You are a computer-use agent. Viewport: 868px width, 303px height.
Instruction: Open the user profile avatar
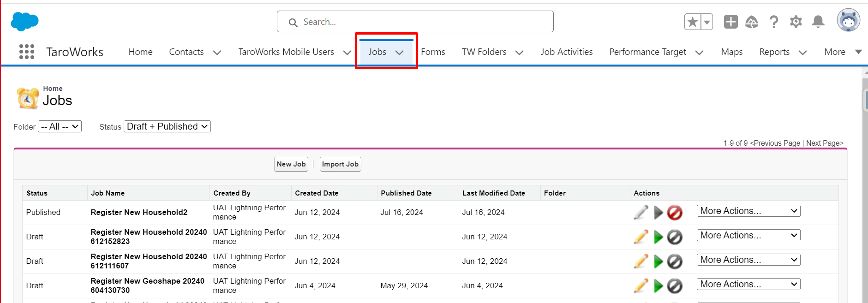(x=848, y=20)
